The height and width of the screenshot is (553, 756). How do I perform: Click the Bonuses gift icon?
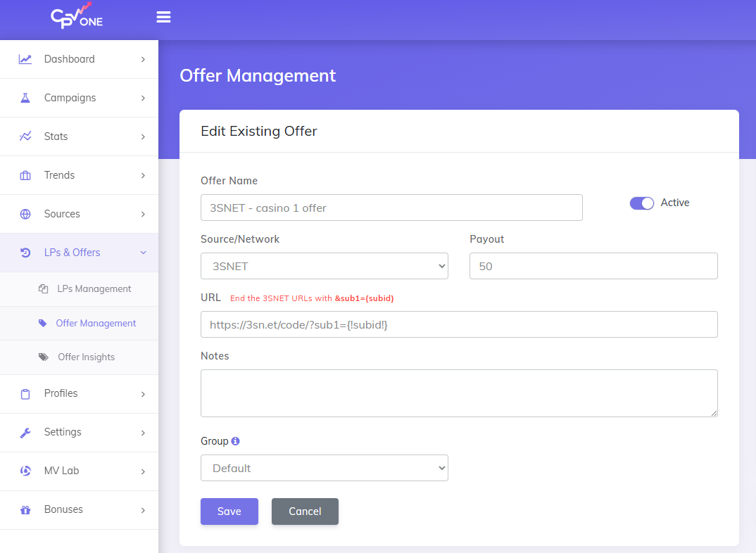[x=25, y=509]
